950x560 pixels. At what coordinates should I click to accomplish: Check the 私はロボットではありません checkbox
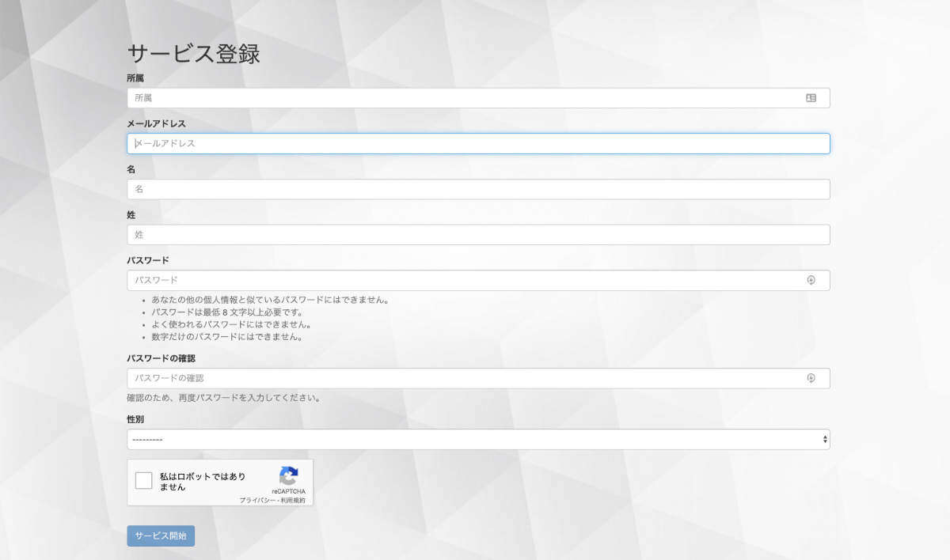click(143, 481)
